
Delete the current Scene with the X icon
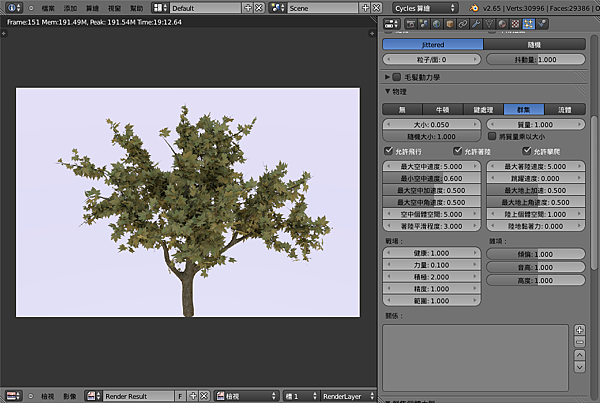pos(377,8)
